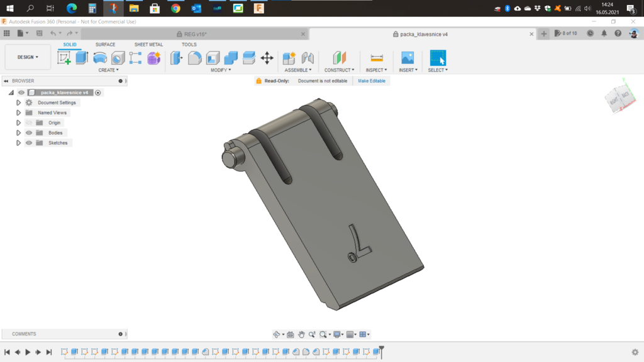The width and height of the screenshot is (644, 362).
Task: Click the Joint tool in Assemble
Action: click(308, 58)
